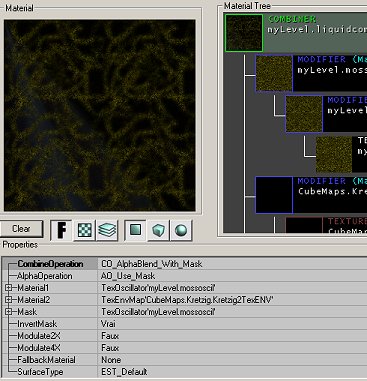Click the large material preview image
Viewport: 367px width, 381px height.
coord(100,115)
